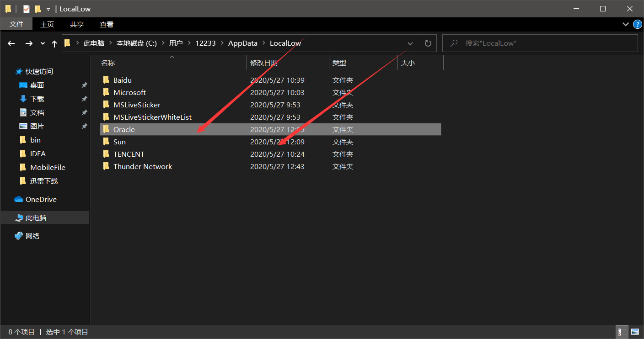Open the TENCENT folder
This screenshot has height=339, width=644.
coord(129,154)
